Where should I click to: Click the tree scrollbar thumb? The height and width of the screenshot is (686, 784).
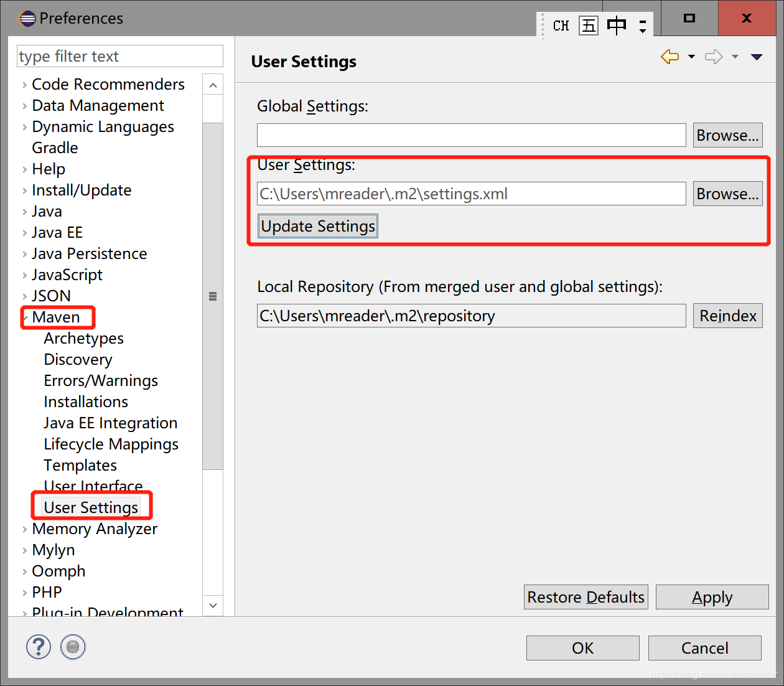[213, 296]
